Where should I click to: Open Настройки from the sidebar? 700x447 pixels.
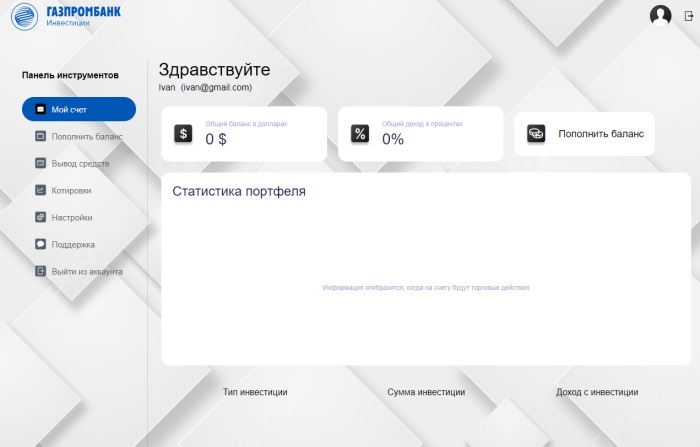coord(64,217)
